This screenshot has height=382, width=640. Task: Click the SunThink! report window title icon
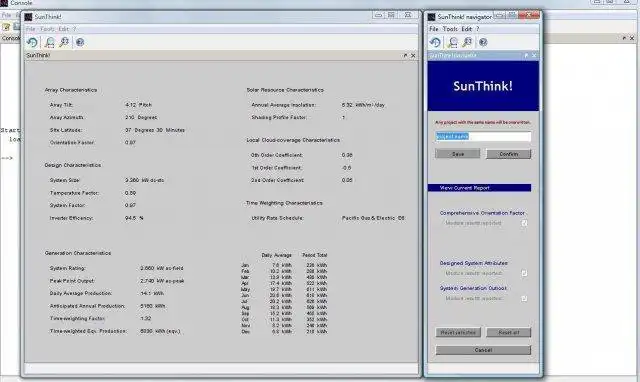(x=28, y=17)
